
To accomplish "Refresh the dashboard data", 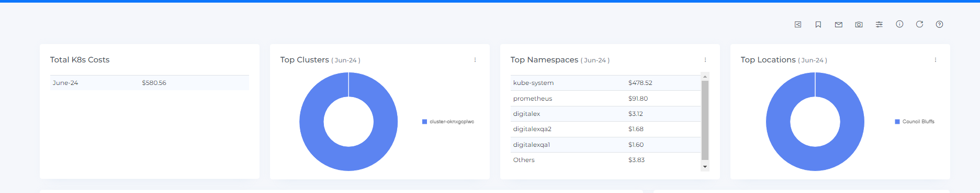I will click(x=919, y=24).
